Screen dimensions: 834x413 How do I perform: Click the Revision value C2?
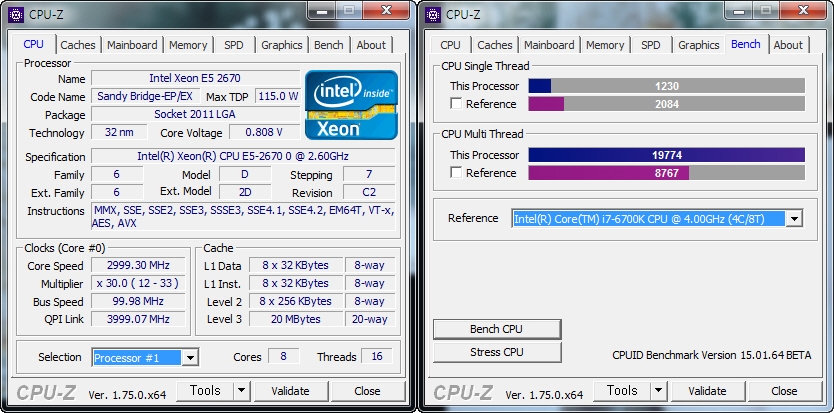click(369, 193)
